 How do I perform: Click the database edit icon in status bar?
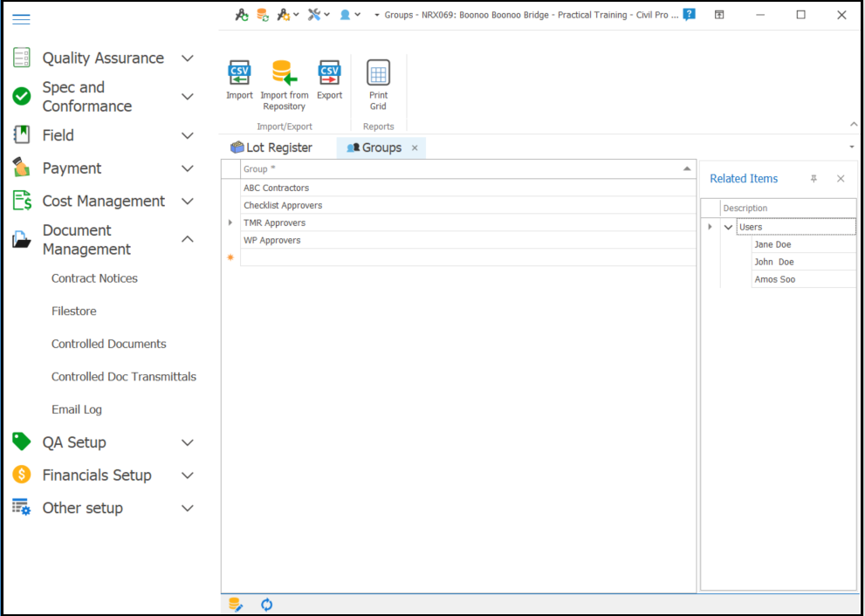(236, 605)
